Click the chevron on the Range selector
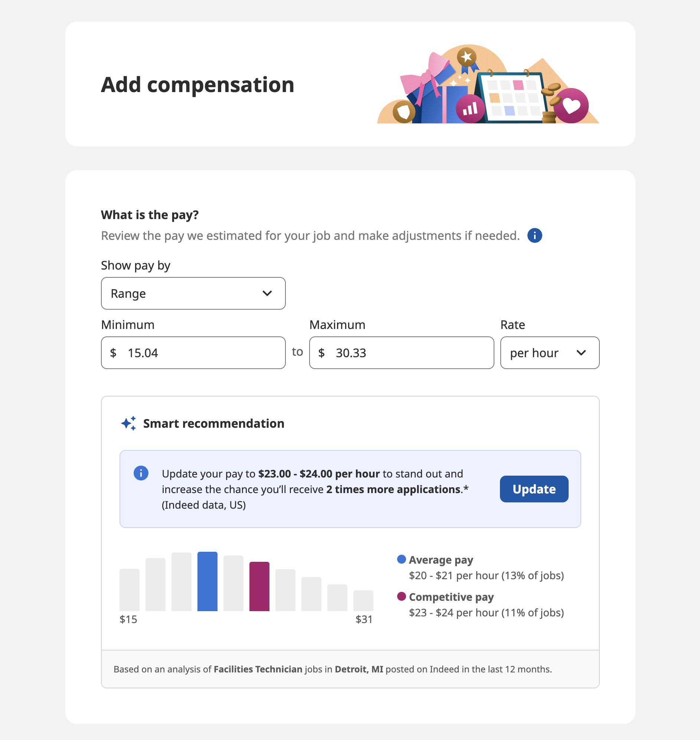The image size is (700, 740). 267,293
